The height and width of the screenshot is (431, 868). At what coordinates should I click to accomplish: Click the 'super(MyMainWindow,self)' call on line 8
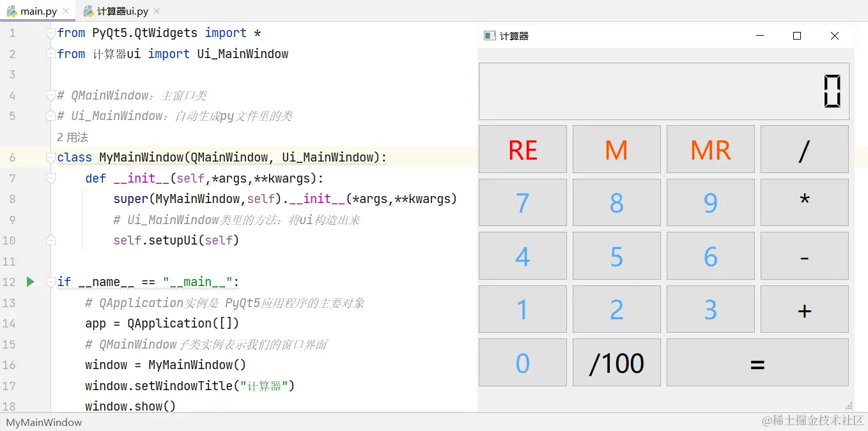pyautogui.click(x=198, y=199)
